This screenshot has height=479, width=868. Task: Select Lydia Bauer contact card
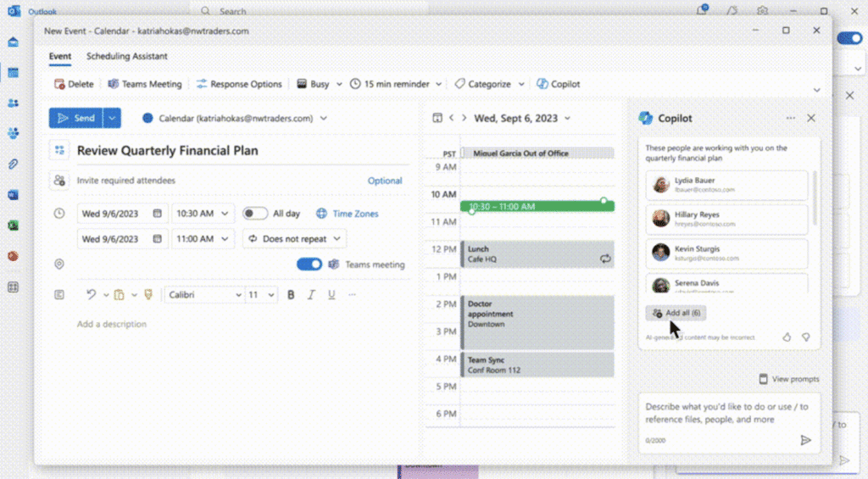726,185
